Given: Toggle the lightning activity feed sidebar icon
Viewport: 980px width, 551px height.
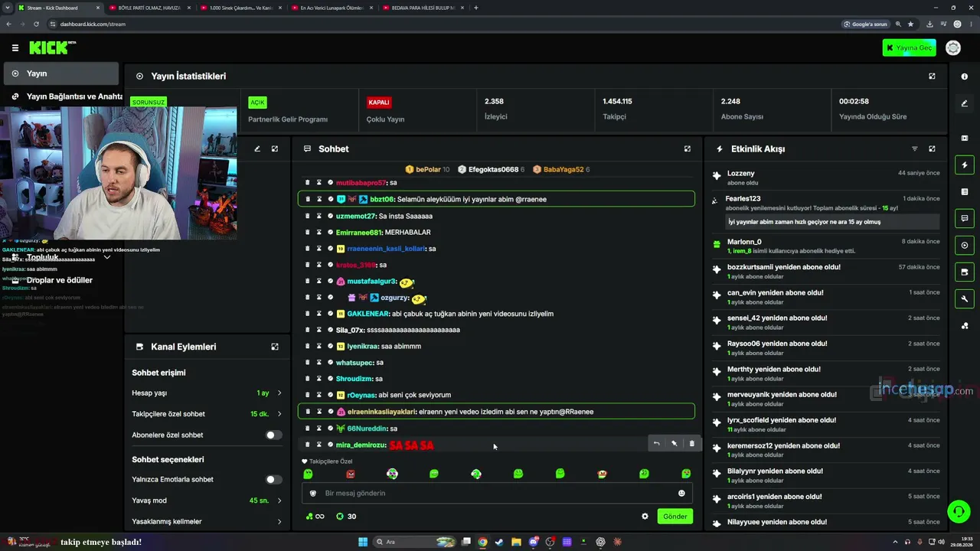Looking at the screenshot, I should [965, 165].
